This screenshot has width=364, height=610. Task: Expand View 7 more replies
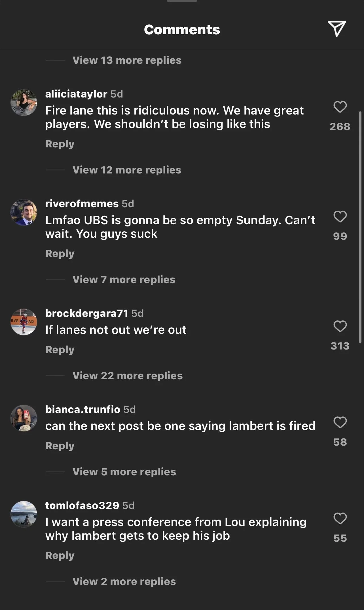[124, 279]
